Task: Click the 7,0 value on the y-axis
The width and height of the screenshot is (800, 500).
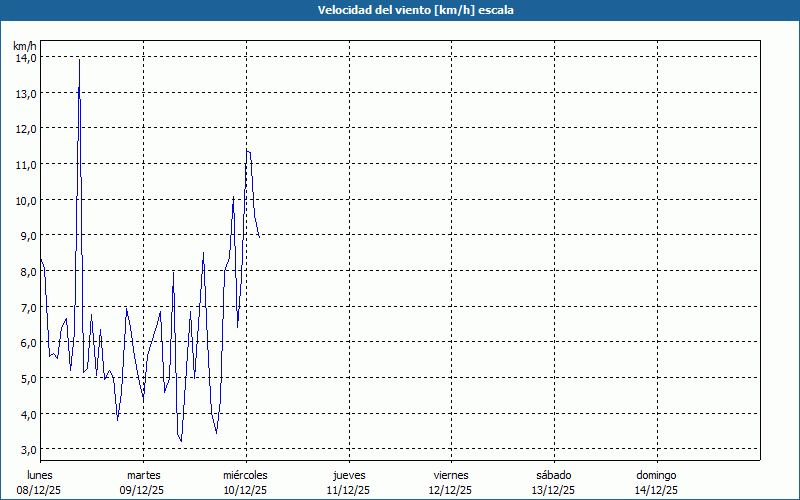Action: [x=28, y=307]
